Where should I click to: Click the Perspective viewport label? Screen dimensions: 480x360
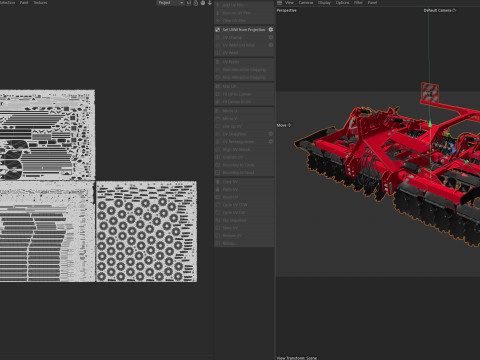pyautogui.click(x=286, y=10)
